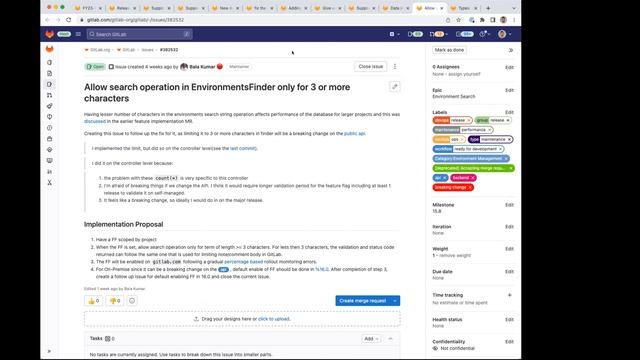Open the Deployments sidebar icon
The height and width of the screenshot is (360, 640).
[x=49, y=128]
